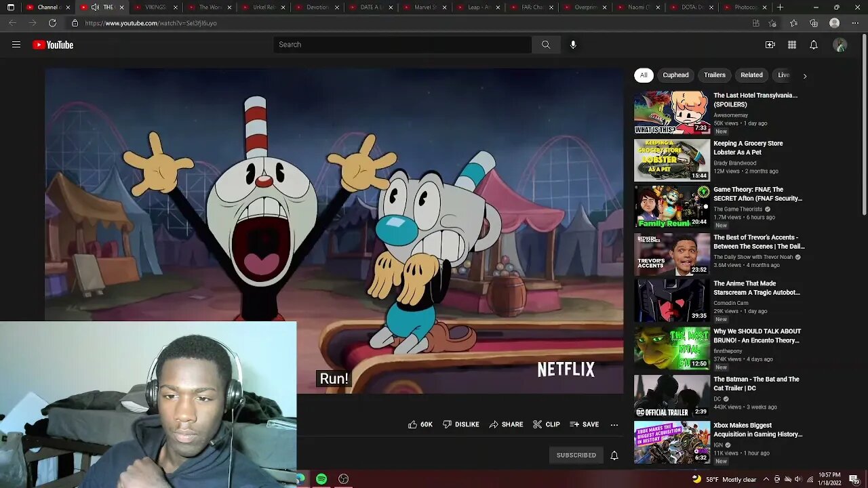This screenshot has height=488, width=868.
Task: Open Game Theory FNAF video thumbnail
Action: [x=672, y=207]
